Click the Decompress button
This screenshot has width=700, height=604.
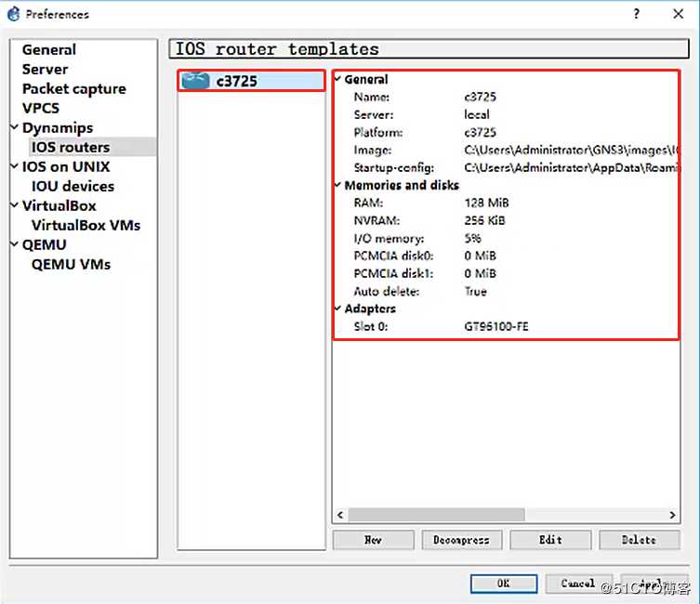tap(462, 540)
